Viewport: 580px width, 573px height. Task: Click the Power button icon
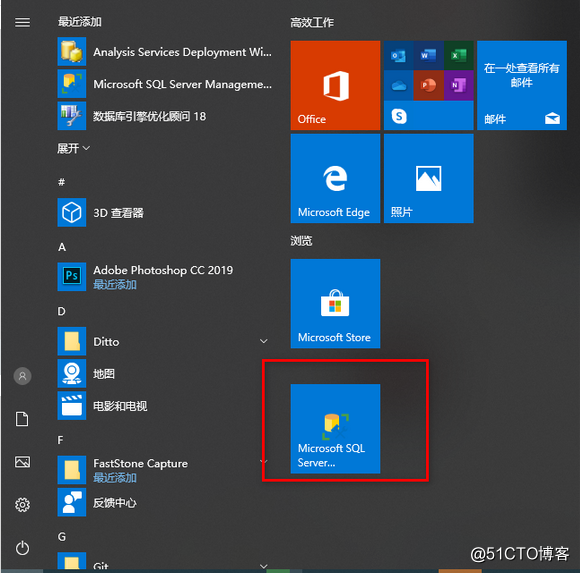click(x=22, y=548)
